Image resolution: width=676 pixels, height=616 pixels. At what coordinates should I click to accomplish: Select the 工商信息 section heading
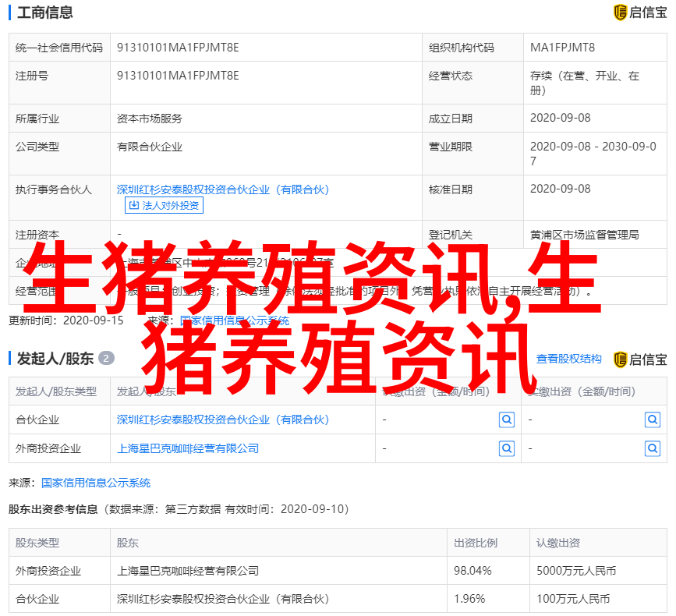(x=45, y=12)
